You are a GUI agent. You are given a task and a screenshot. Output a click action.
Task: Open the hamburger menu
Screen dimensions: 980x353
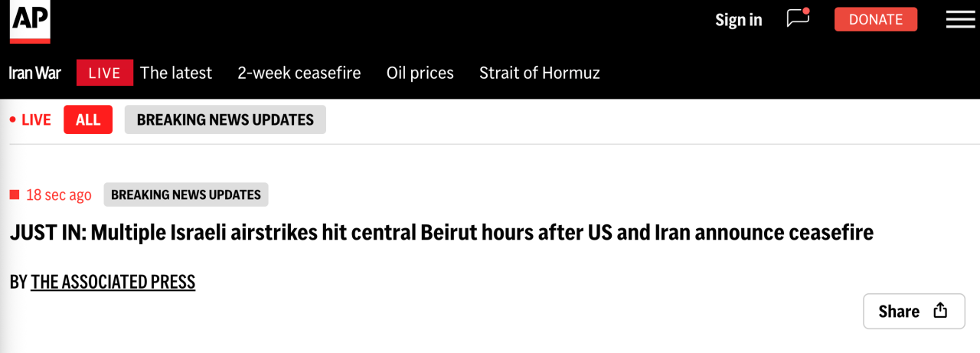pos(960,20)
